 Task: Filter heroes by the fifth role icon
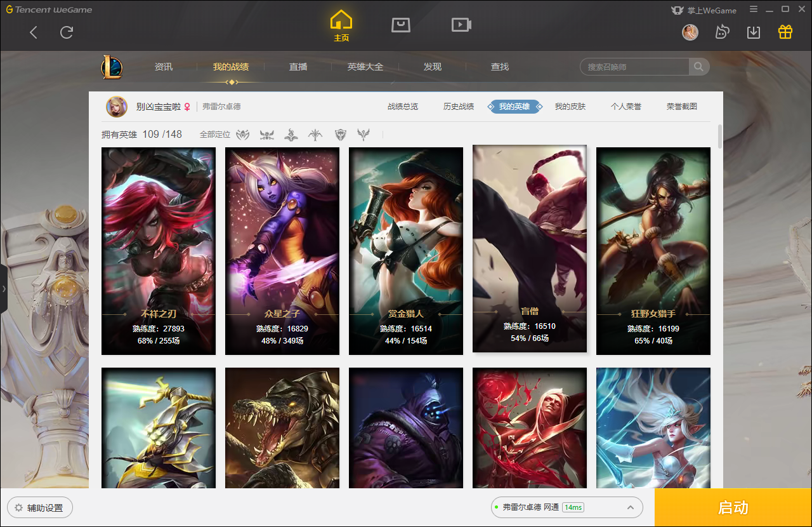tap(341, 135)
